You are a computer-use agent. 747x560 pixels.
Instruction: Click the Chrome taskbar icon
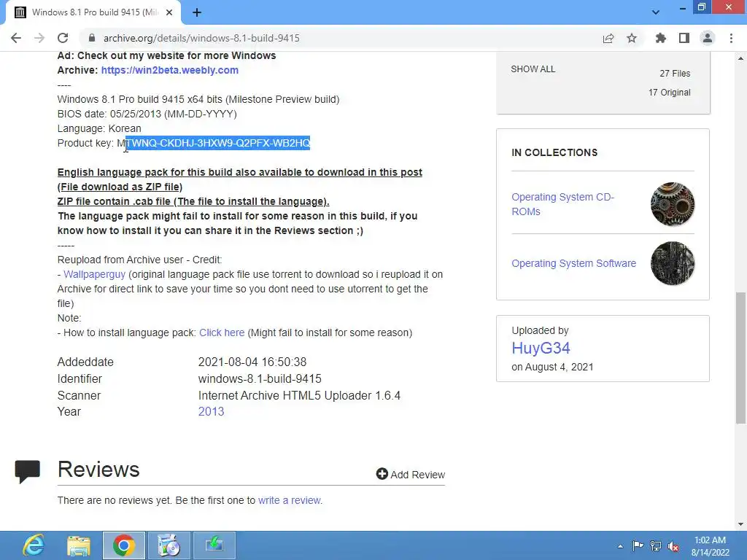124,545
